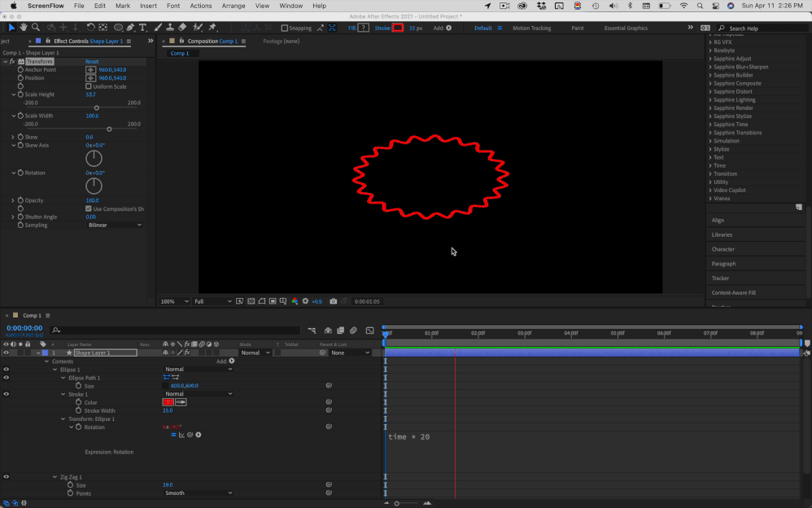
Task: Select the Zoom tool
Action: [x=35, y=27]
